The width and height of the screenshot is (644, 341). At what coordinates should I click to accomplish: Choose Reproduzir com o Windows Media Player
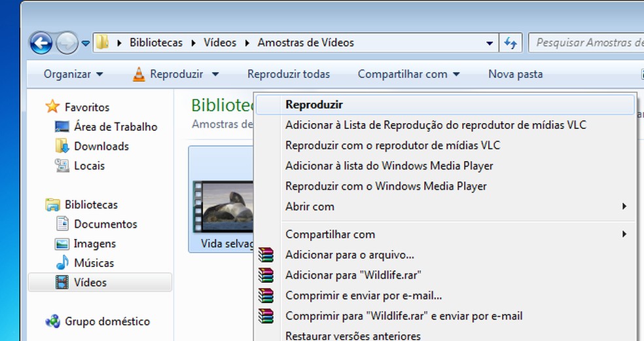(445, 186)
